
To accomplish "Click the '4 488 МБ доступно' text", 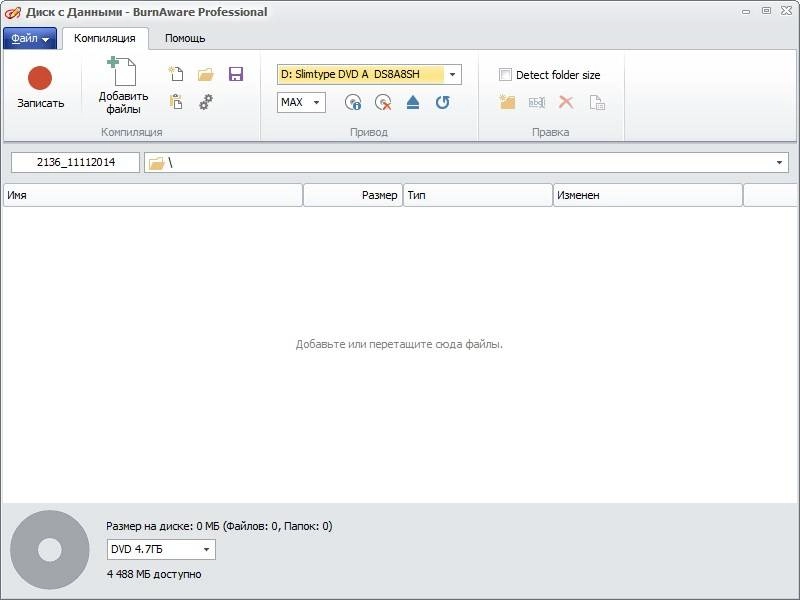I will click(x=154, y=574).
